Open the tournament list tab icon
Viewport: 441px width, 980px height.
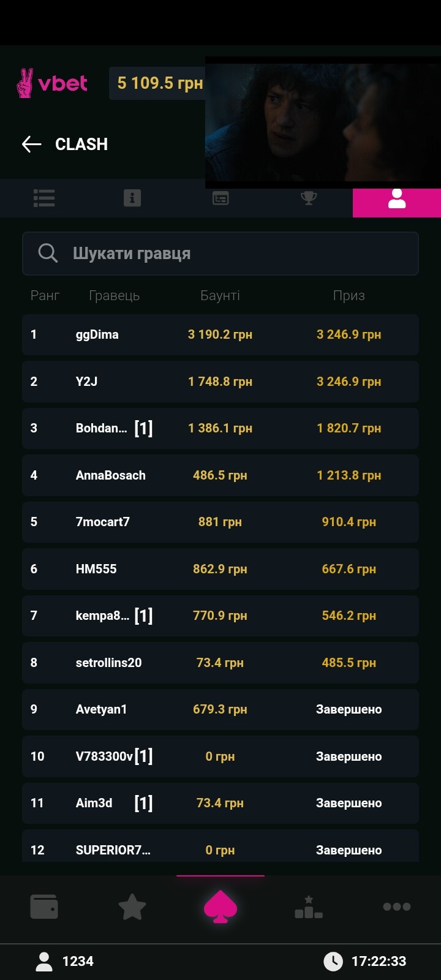44,198
